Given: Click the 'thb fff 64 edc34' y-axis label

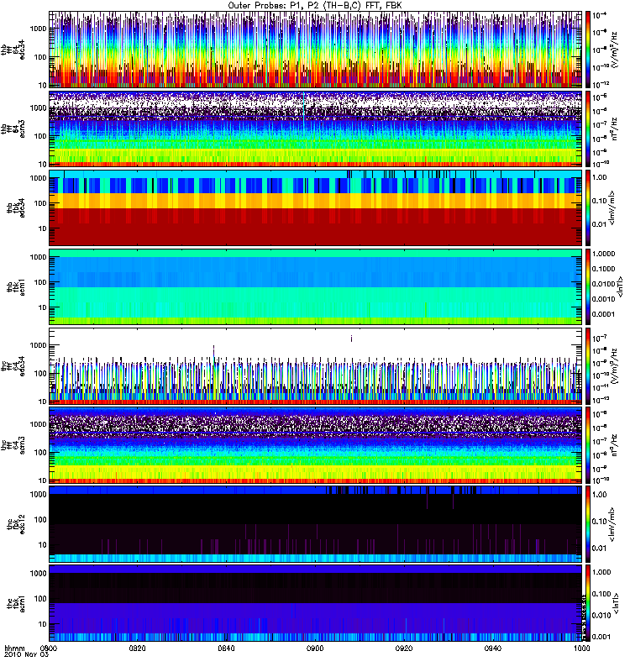Looking at the screenshot, I should coord(13,50).
